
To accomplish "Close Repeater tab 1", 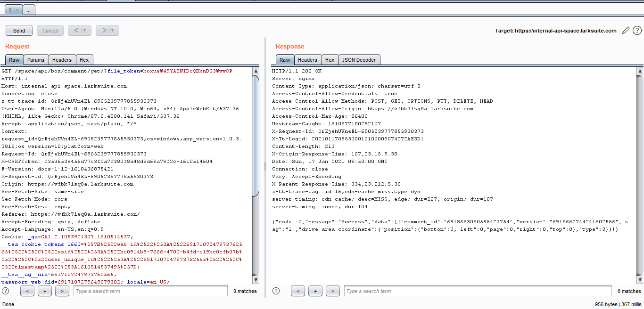I will coord(17,10).
